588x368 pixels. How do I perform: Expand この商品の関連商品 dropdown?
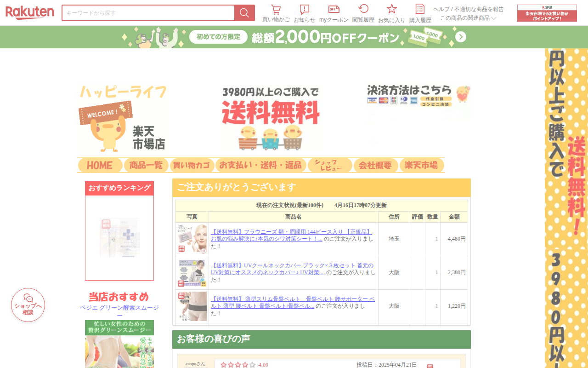[469, 18]
